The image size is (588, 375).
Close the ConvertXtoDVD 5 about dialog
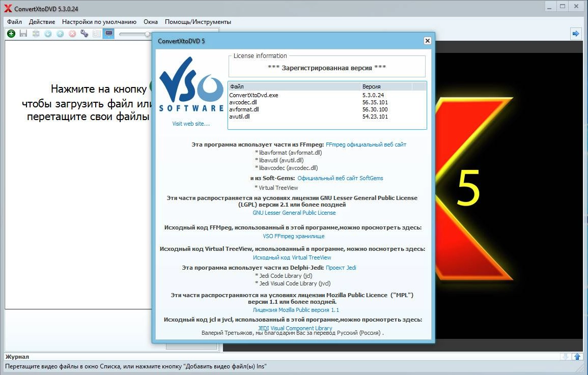[x=427, y=41]
